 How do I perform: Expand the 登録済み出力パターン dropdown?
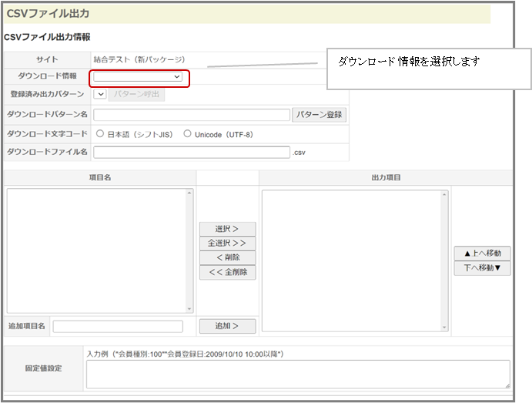click(x=100, y=95)
